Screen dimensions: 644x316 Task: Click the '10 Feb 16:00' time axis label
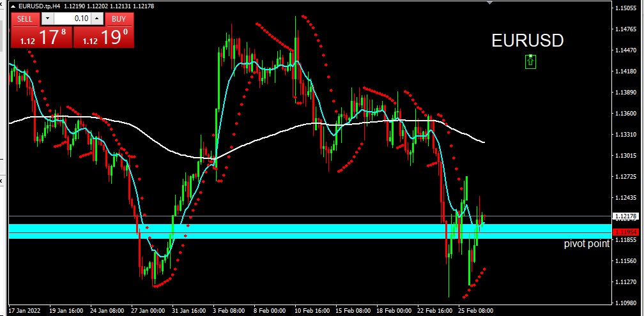(x=311, y=311)
